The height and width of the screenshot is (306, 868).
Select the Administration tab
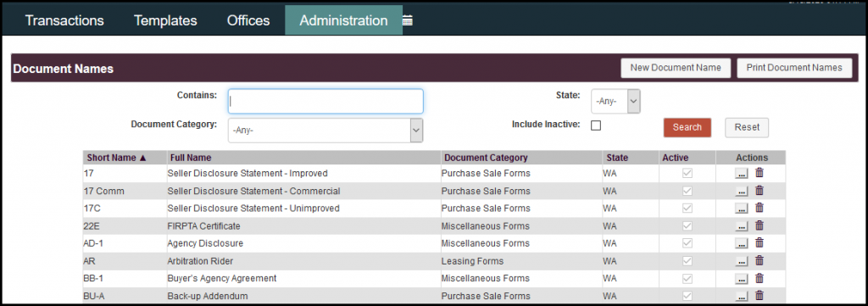[x=344, y=20]
